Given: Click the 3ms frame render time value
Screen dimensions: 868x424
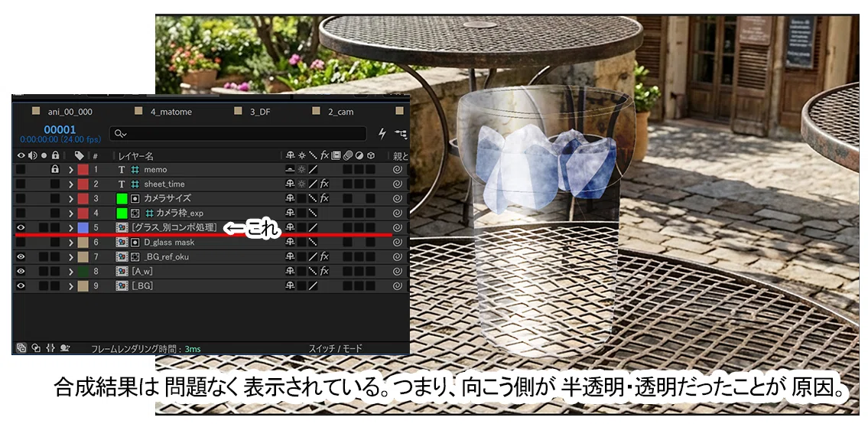Looking at the screenshot, I should (x=193, y=349).
